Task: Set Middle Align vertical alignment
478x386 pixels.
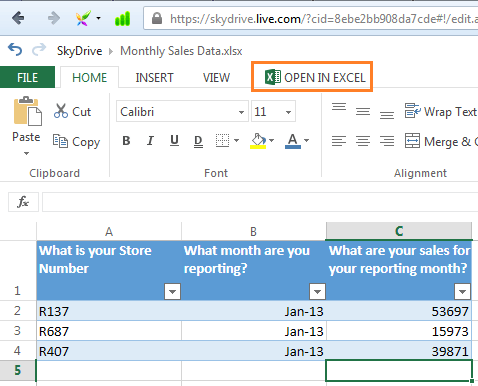Action: pyautogui.click(x=363, y=111)
